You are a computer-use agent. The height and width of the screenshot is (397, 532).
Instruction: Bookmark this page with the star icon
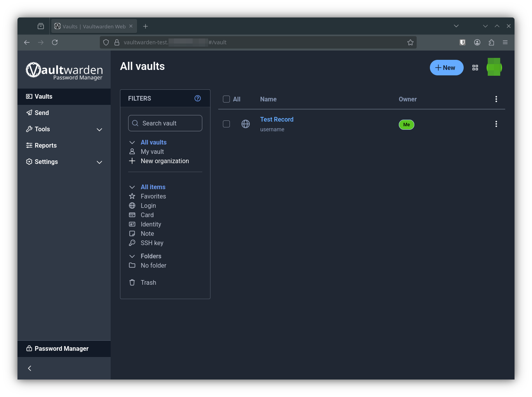[410, 42]
